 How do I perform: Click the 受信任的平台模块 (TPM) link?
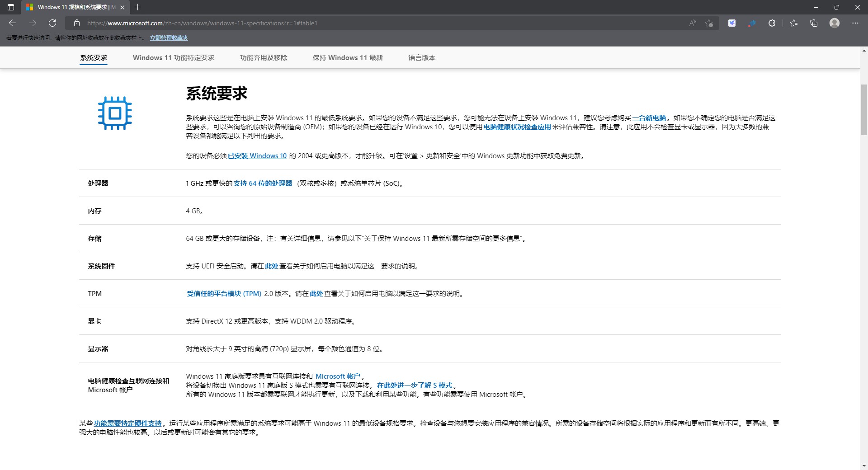pyautogui.click(x=224, y=293)
